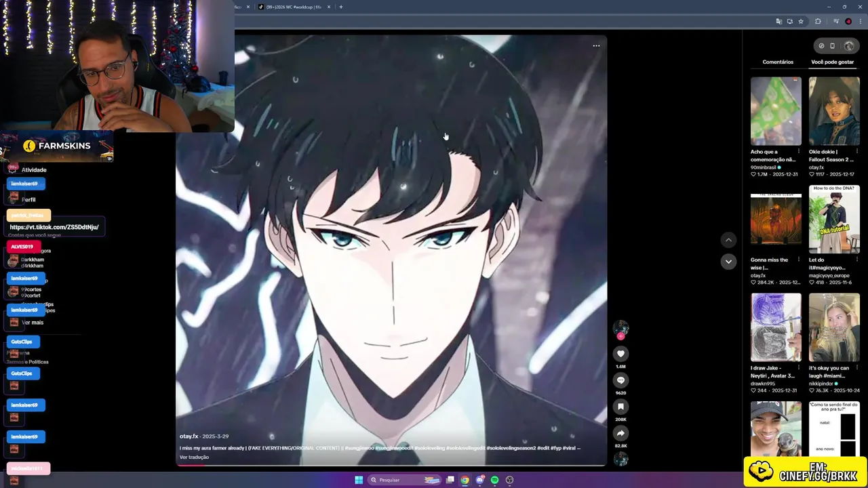Open I draw Jake Neytiri thumbnail
Viewport: 868px width, 488px height.
pyautogui.click(x=776, y=327)
